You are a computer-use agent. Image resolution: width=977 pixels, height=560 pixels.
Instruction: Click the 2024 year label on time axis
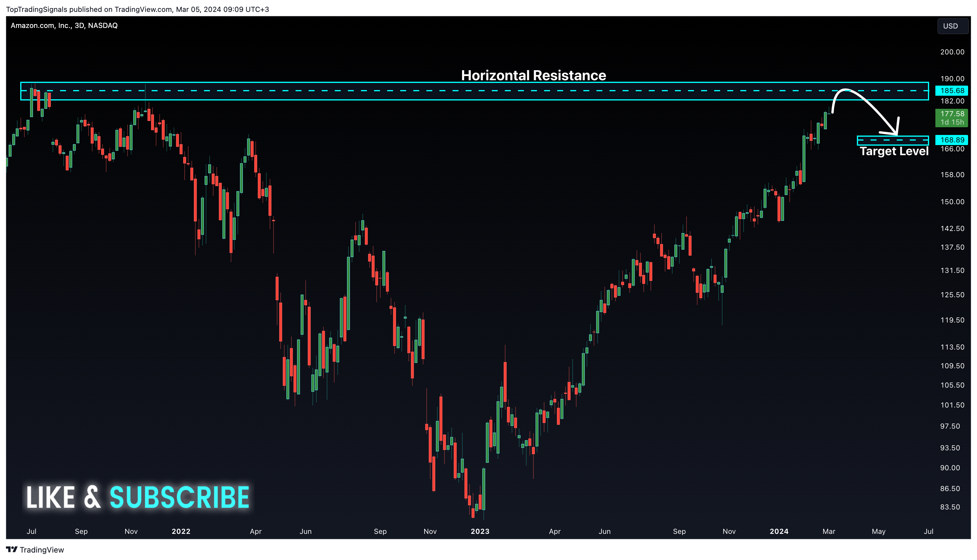coord(779,531)
